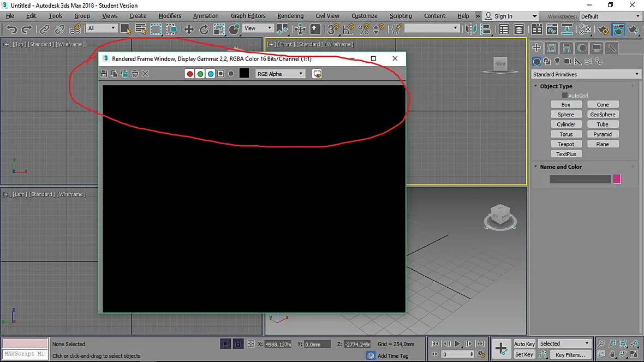
Task: Enable the AutoGrid checkbox
Action: tap(565, 96)
